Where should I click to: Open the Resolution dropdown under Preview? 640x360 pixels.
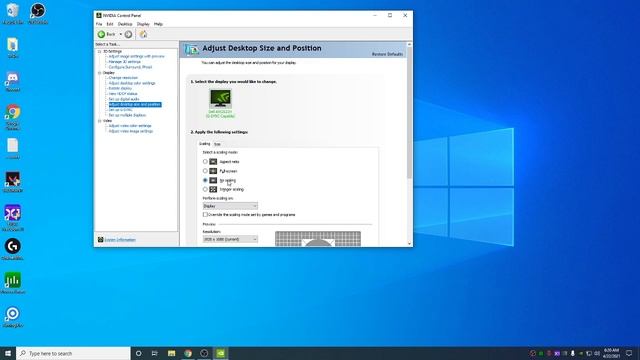click(x=230, y=239)
